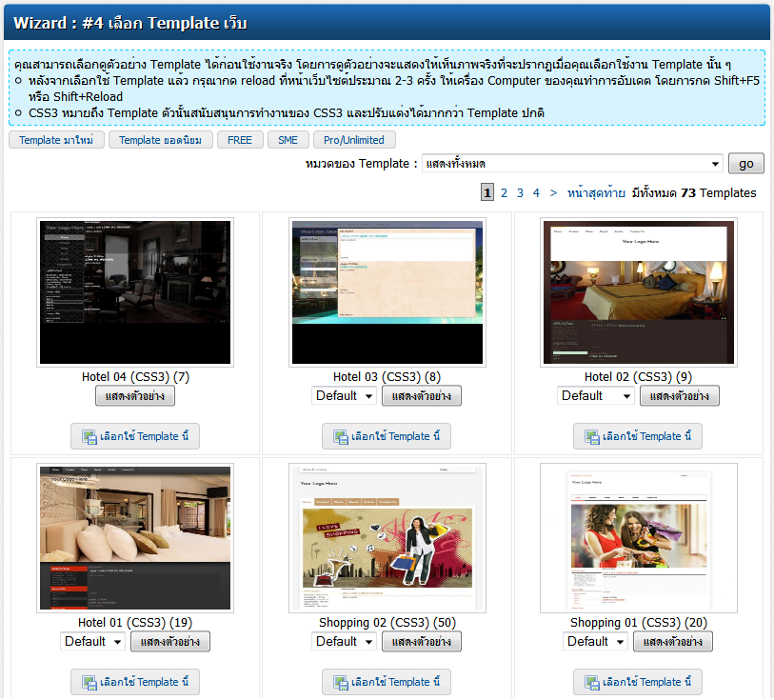Click the icon in Hotel 02 select-template button

592,437
